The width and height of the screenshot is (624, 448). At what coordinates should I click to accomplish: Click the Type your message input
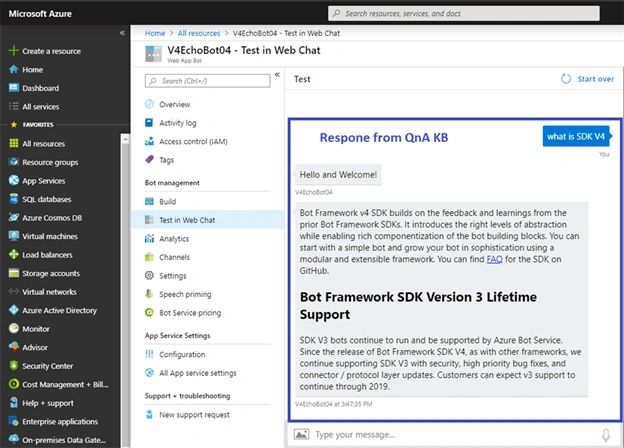tap(456, 434)
